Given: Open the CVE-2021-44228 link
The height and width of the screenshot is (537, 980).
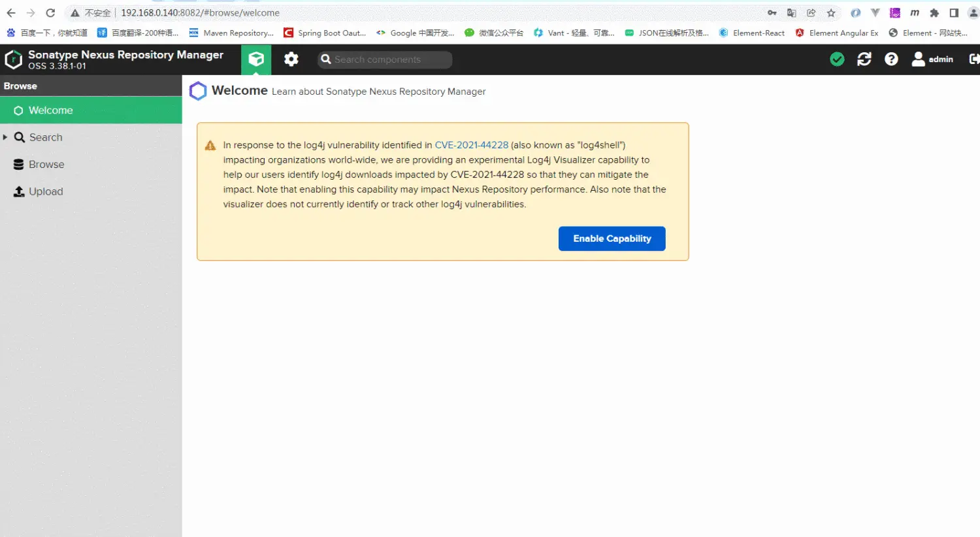Looking at the screenshot, I should coord(471,145).
